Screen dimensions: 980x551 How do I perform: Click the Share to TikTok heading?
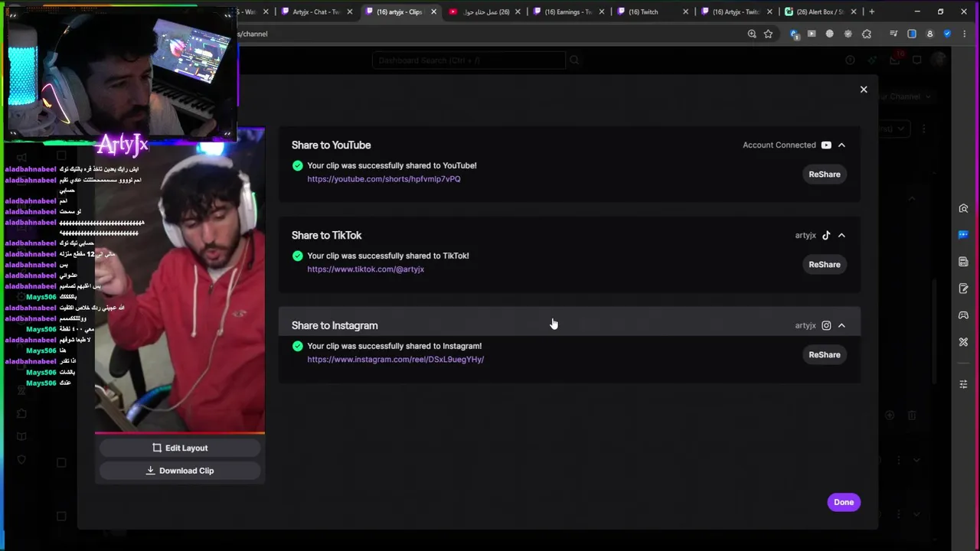click(326, 236)
